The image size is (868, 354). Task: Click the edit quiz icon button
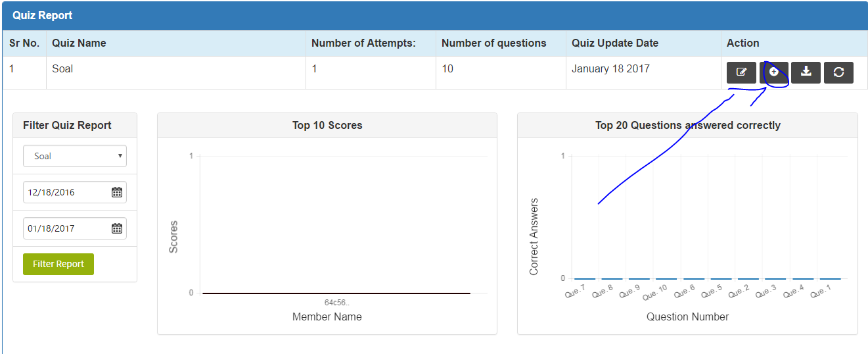[x=741, y=72]
